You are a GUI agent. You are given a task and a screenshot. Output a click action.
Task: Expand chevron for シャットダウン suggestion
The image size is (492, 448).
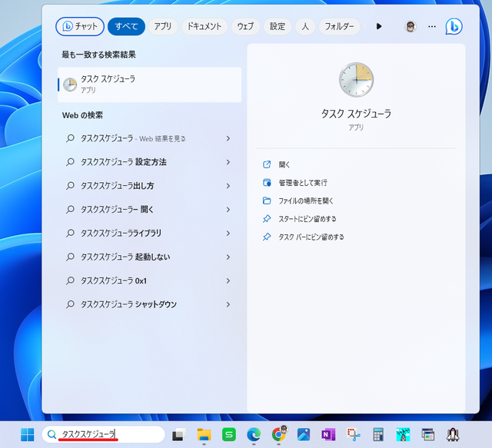(x=228, y=304)
